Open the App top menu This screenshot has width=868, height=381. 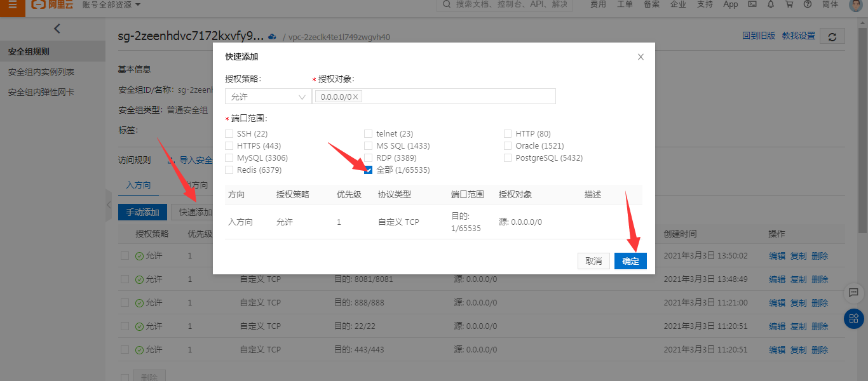click(731, 4)
